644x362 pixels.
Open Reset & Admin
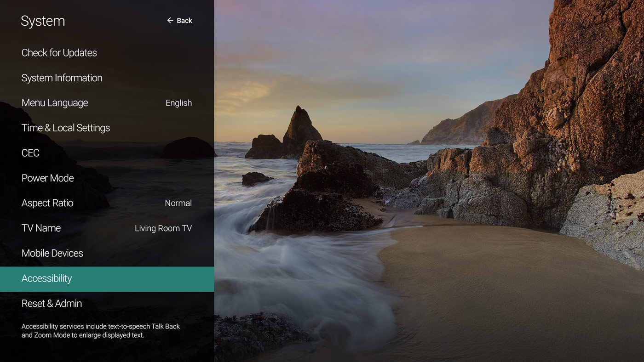(x=107, y=304)
